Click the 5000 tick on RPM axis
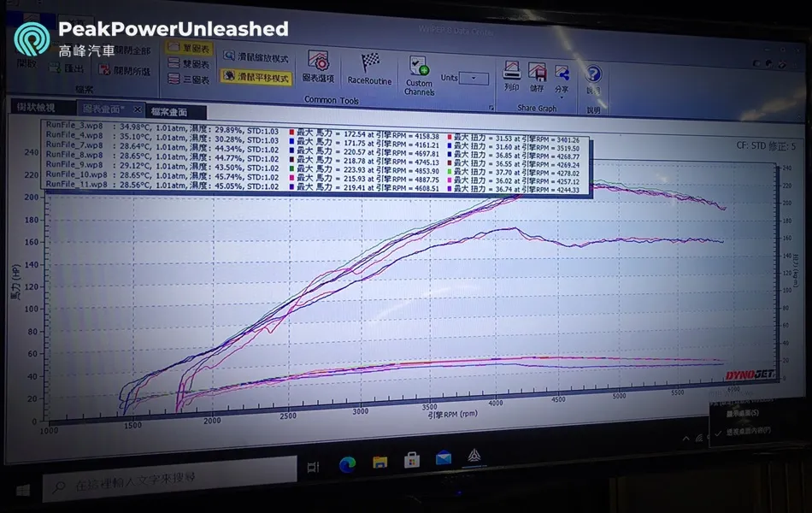Image resolution: width=812 pixels, height=513 pixels. click(620, 396)
